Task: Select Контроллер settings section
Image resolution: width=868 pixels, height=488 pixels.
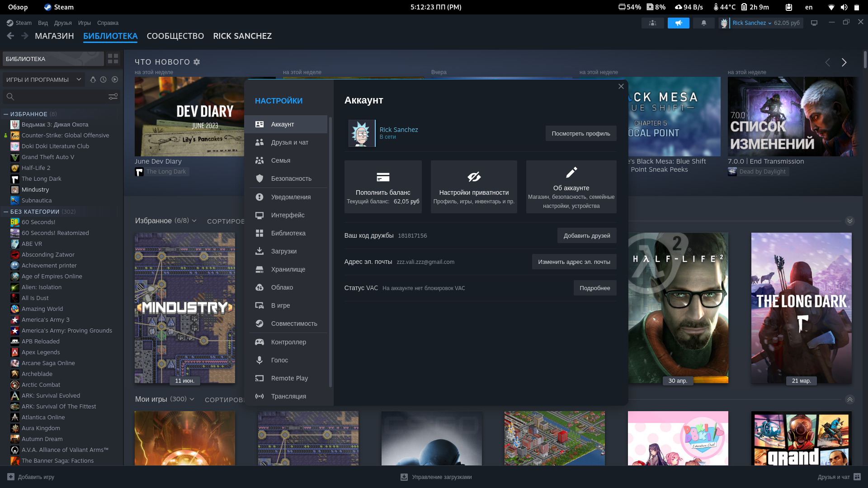Action: pos(286,342)
